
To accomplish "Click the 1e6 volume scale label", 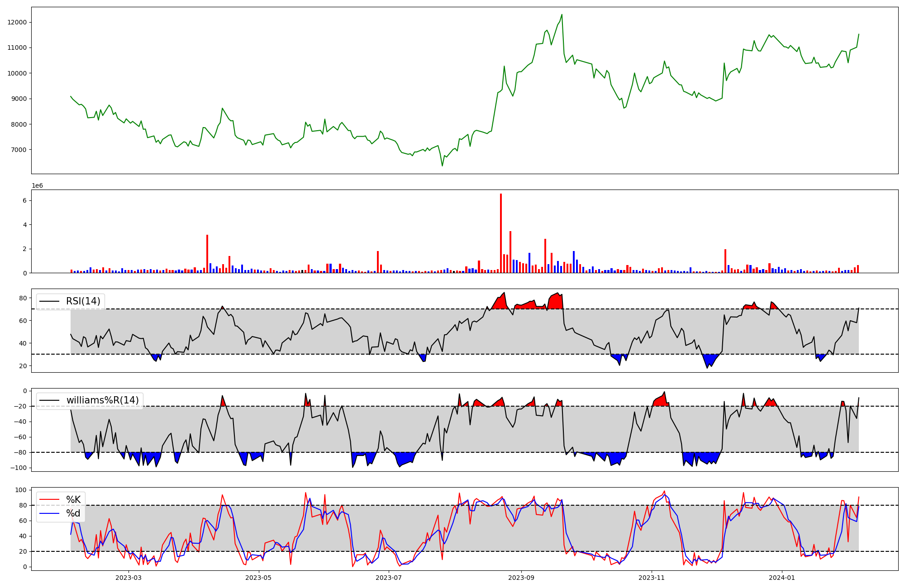I will [37, 185].
